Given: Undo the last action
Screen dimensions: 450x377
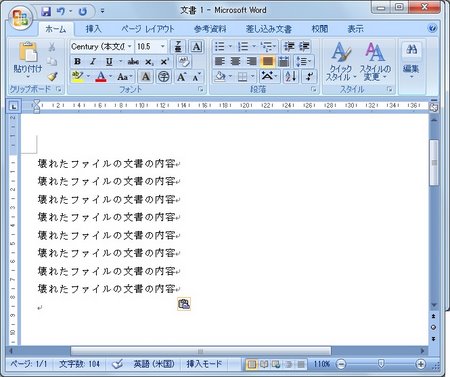Looking at the screenshot, I should coord(61,12).
